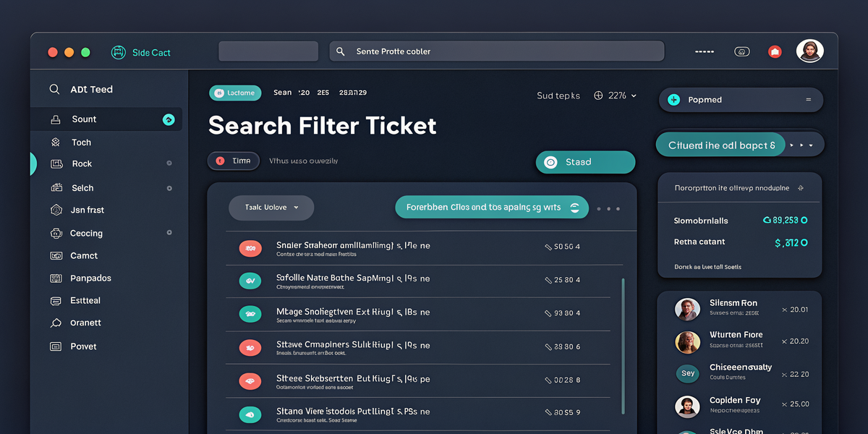Click the value 50 50 4

click(x=567, y=247)
